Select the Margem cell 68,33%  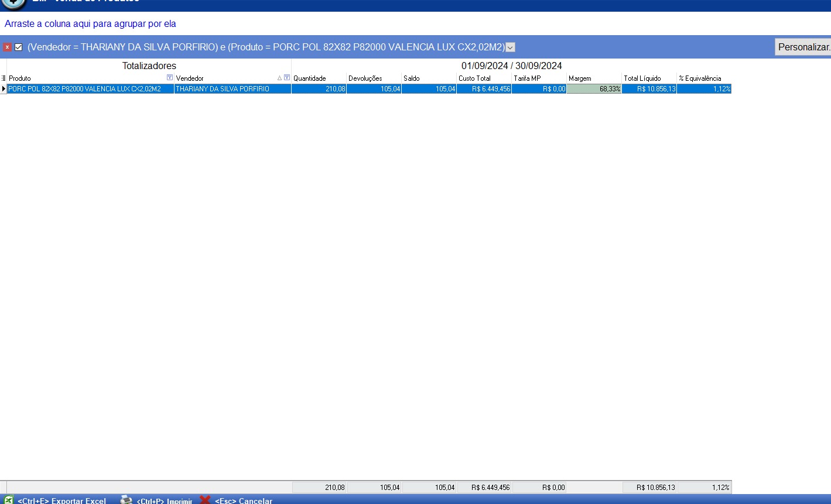click(594, 89)
